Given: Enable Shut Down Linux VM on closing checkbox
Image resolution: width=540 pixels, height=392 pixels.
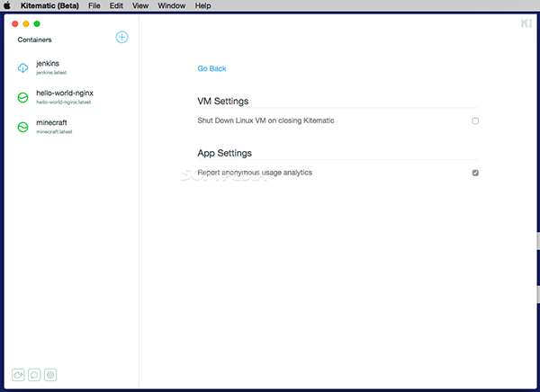Looking at the screenshot, I should tap(475, 120).
